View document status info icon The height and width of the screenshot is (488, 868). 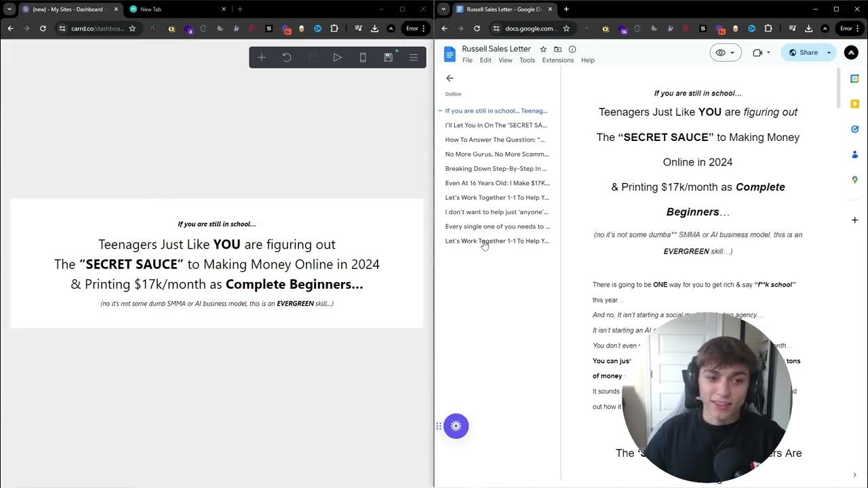[x=572, y=49]
